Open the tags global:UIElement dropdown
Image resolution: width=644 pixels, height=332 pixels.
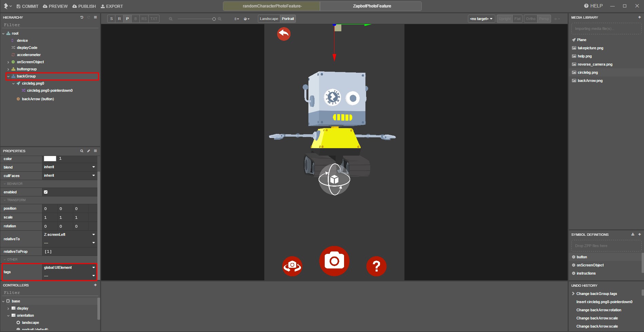click(x=70, y=267)
